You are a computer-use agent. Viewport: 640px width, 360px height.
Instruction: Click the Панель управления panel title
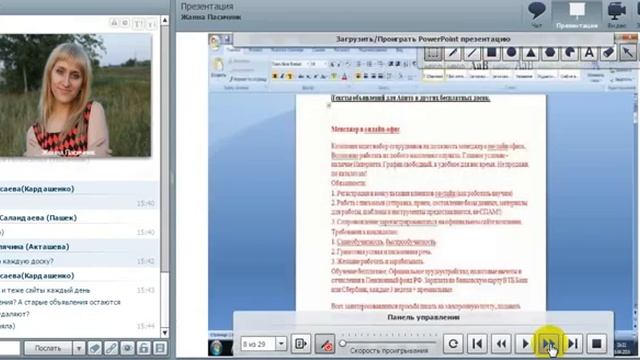pyautogui.click(x=424, y=317)
